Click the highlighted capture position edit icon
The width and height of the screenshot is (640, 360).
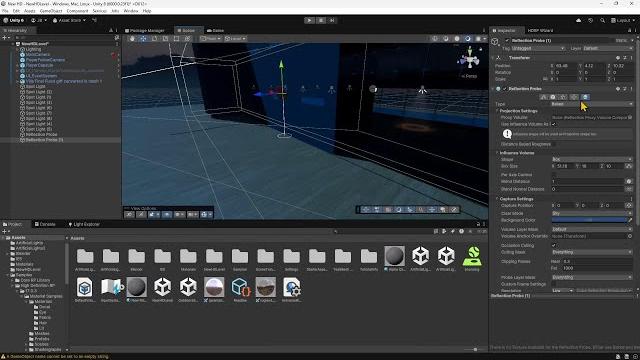pyautogui.click(x=585, y=97)
